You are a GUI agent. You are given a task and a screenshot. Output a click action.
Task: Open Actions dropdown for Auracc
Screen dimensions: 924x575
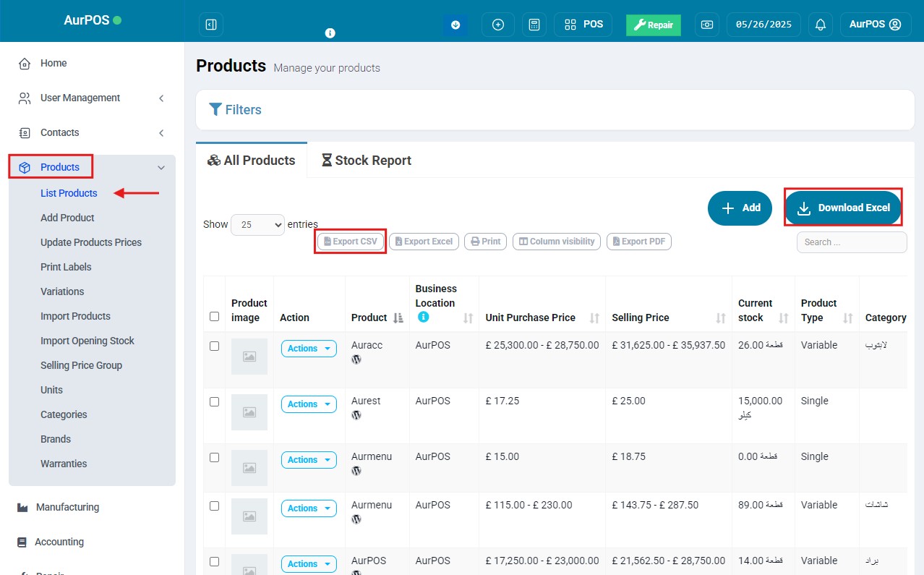pyautogui.click(x=309, y=349)
